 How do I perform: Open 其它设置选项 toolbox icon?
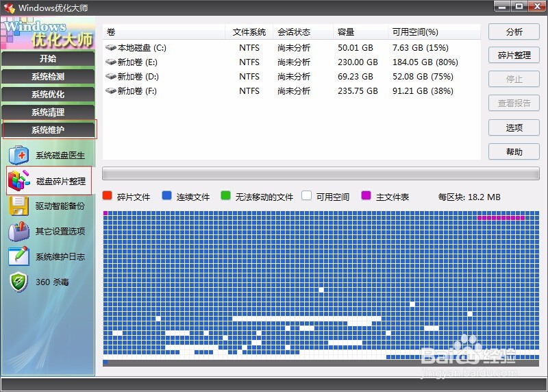[19, 231]
